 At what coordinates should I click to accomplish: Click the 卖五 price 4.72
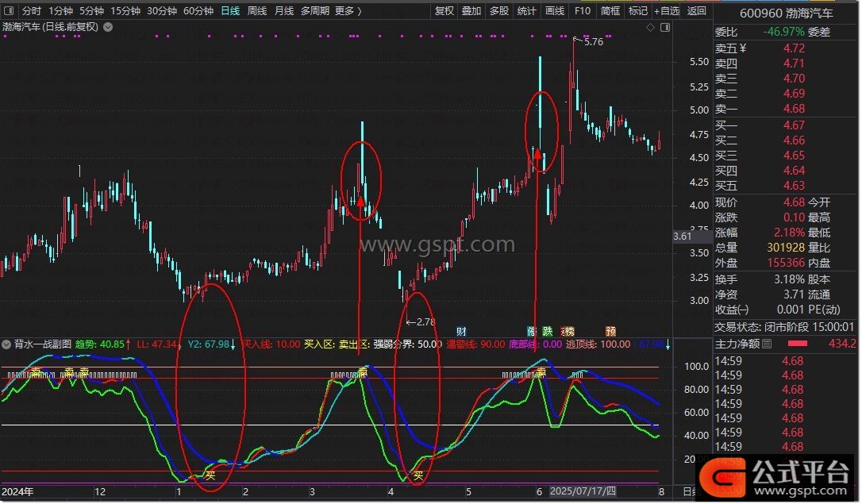tap(794, 48)
